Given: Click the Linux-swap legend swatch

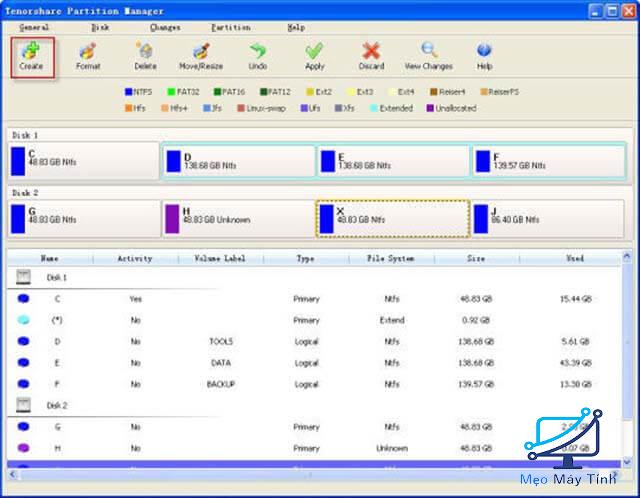Looking at the screenshot, I should (x=241, y=108).
